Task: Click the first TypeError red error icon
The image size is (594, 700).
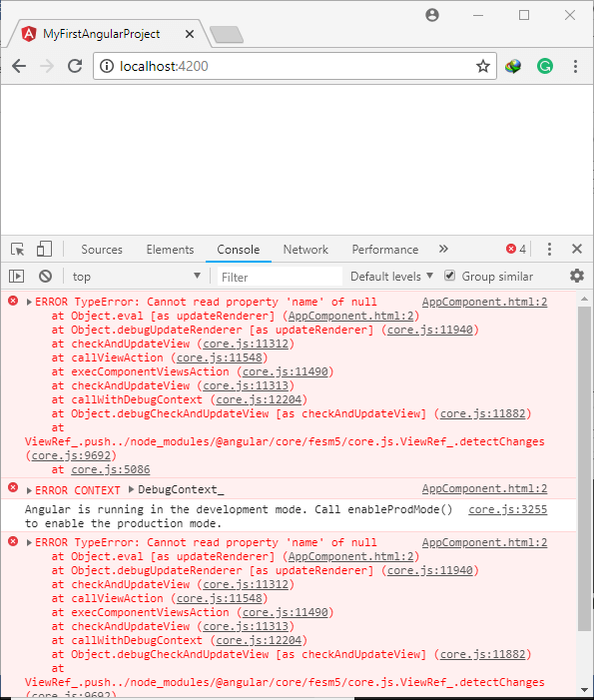Action: coord(13,301)
